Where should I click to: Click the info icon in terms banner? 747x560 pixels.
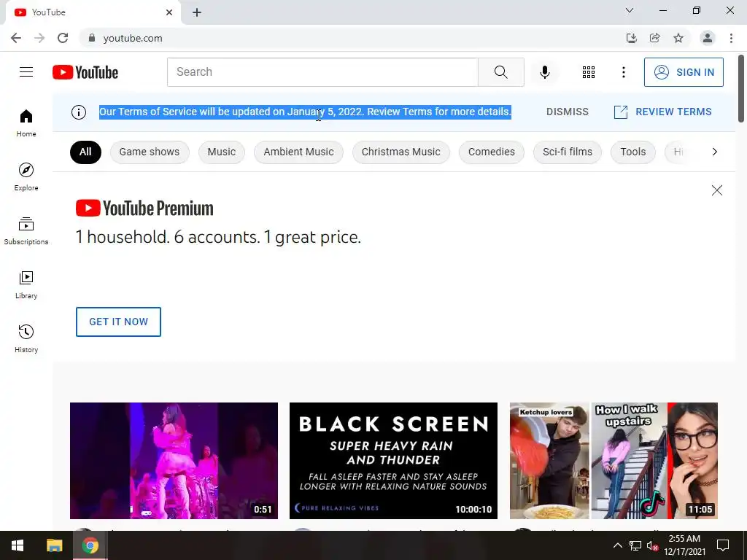pos(79,112)
